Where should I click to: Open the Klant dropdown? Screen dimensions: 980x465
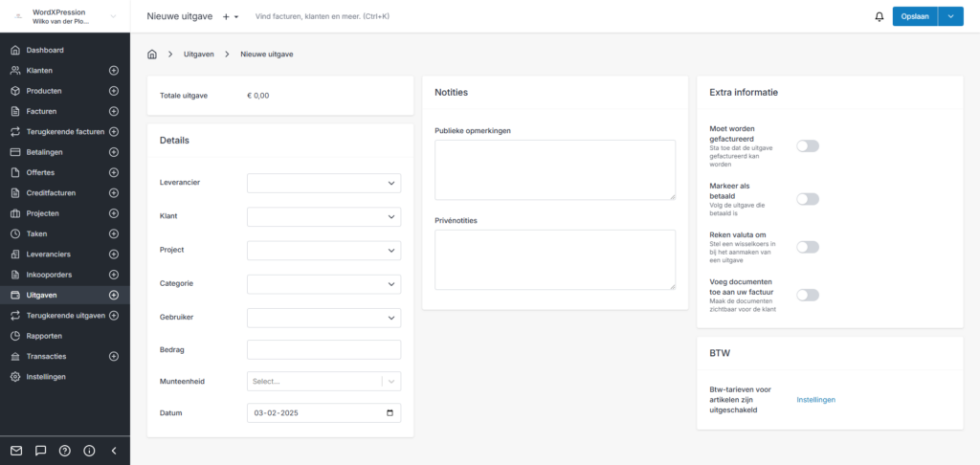pyautogui.click(x=323, y=217)
